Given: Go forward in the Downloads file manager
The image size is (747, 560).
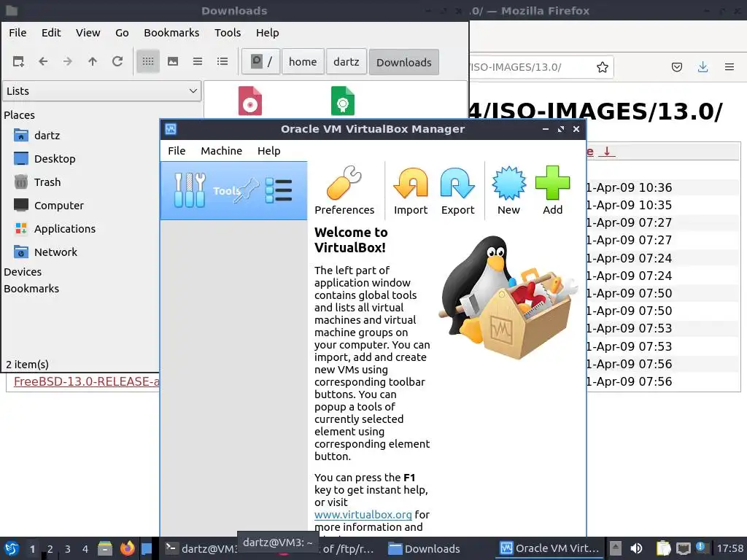Looking at the screenshot, I should click(68, 61).
